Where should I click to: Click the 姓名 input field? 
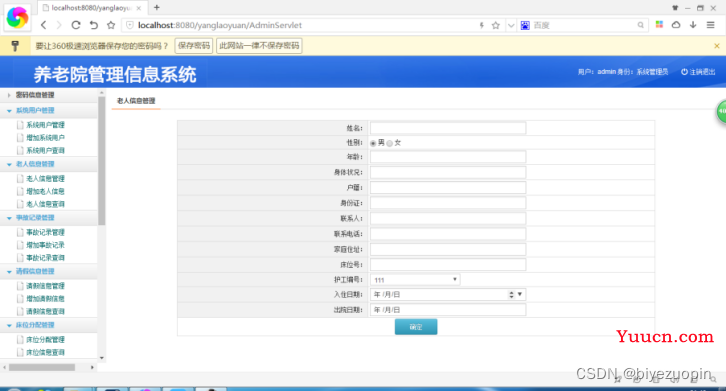pos(448,128)
